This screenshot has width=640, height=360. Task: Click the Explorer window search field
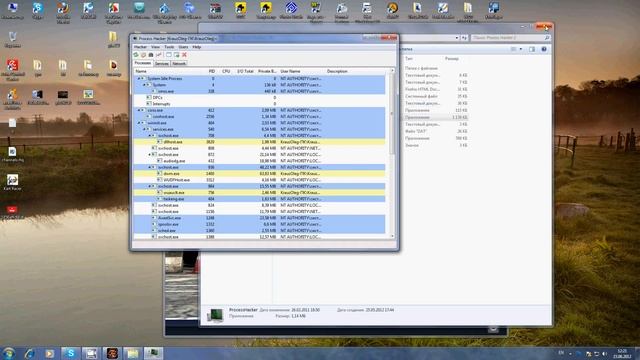click(x=510, y=38)
